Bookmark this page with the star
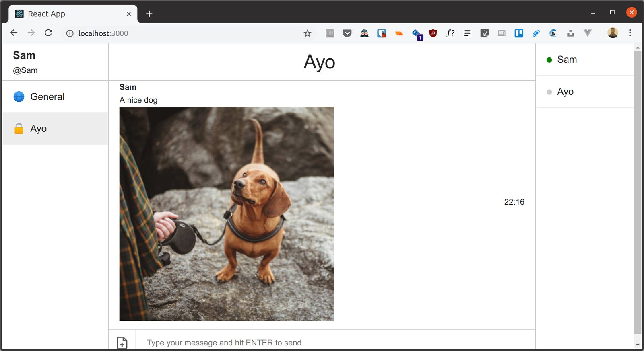644x351 pixels. coord(308,33)
